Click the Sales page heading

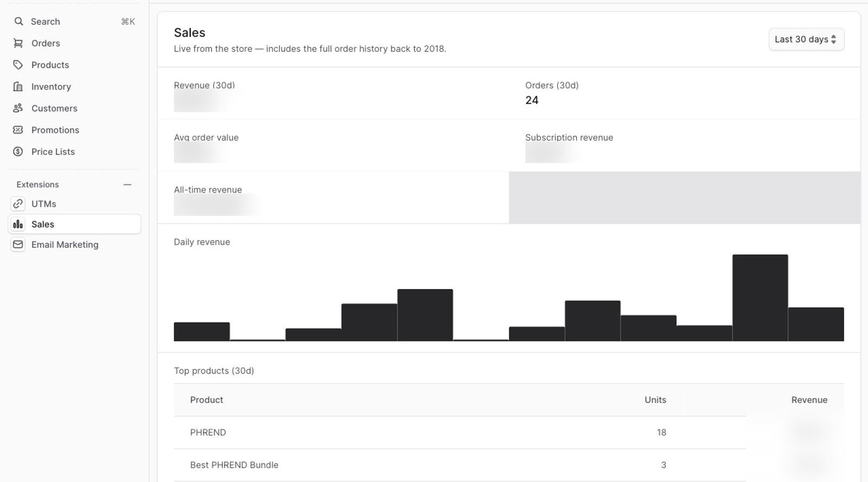point(189,33)
